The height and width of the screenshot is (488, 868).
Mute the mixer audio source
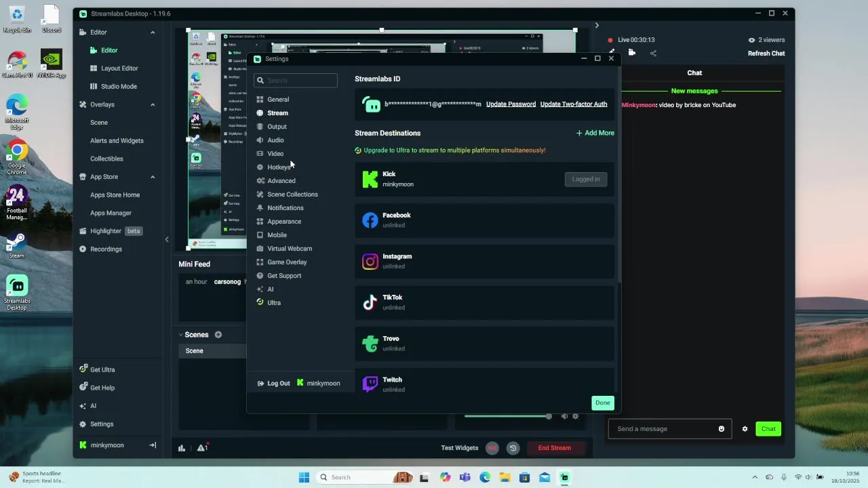(x=564, y=416)
